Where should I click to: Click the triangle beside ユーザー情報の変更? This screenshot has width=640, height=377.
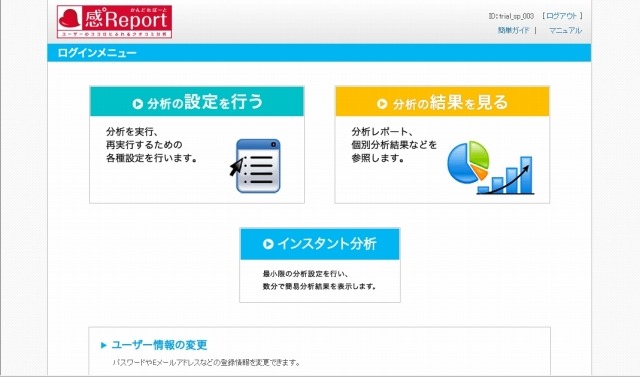(x=104, y=345)
